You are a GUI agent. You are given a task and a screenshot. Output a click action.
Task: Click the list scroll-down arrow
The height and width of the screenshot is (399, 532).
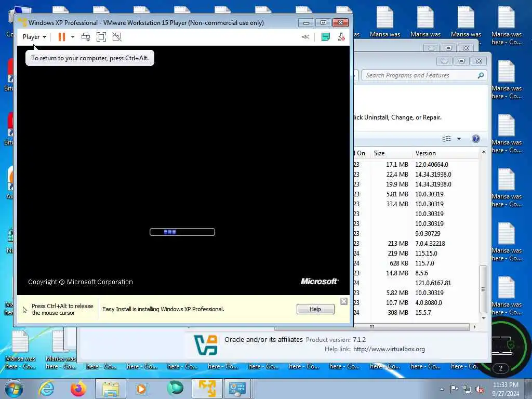pos(484,318)
